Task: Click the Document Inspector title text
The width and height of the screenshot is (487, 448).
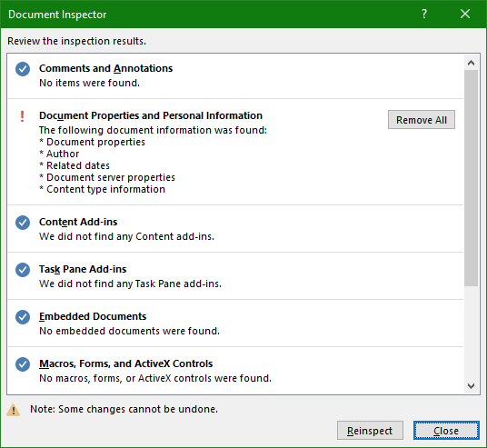Action: tap(57, 15)
